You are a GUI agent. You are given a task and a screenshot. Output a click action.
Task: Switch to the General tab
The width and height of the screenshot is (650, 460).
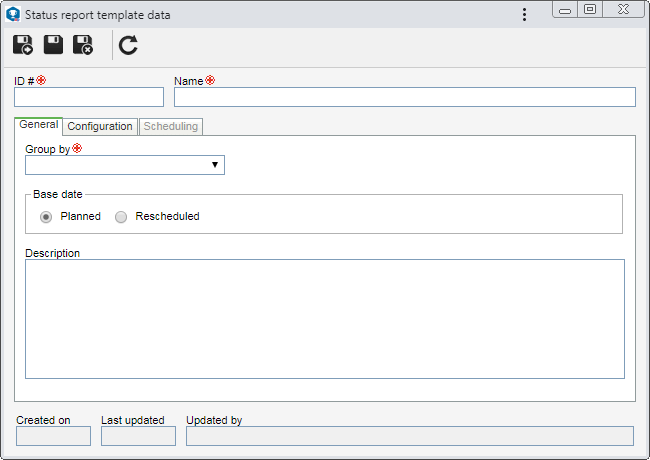39,125
